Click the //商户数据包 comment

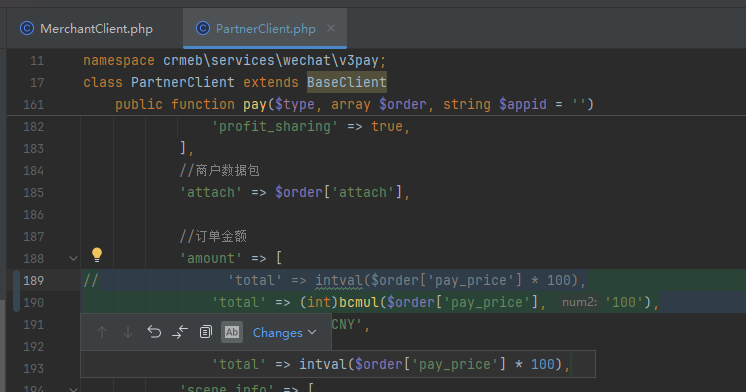click(x=219, y=170)
